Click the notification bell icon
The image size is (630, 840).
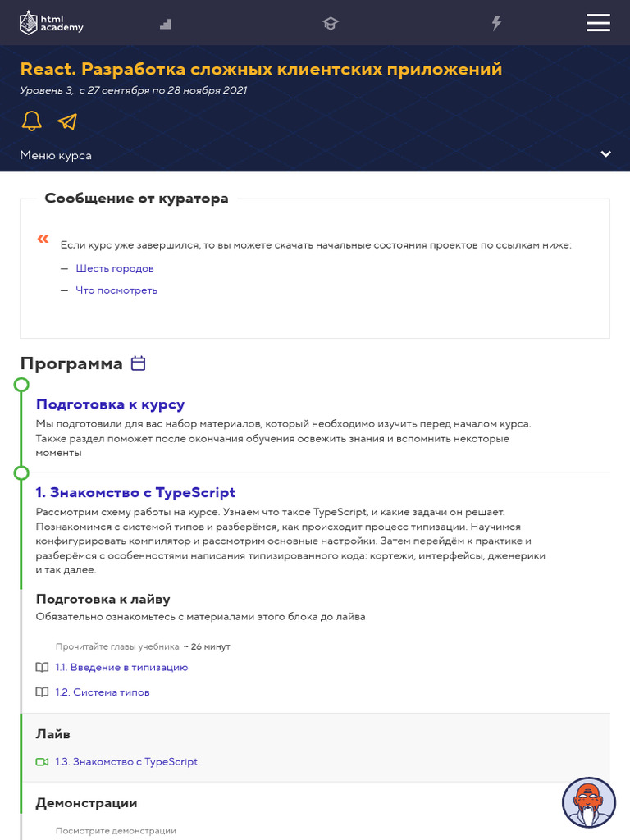click(x=32, y=121)
